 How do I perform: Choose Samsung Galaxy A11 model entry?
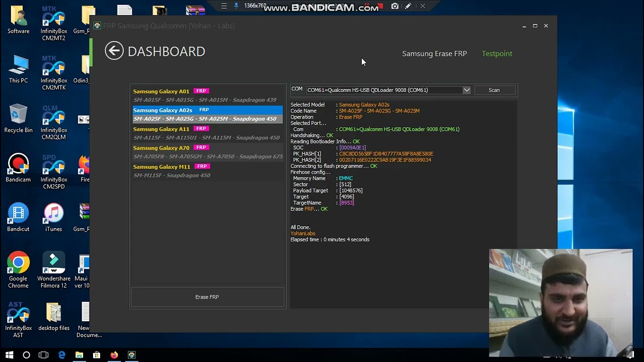[x=207, y=133]
